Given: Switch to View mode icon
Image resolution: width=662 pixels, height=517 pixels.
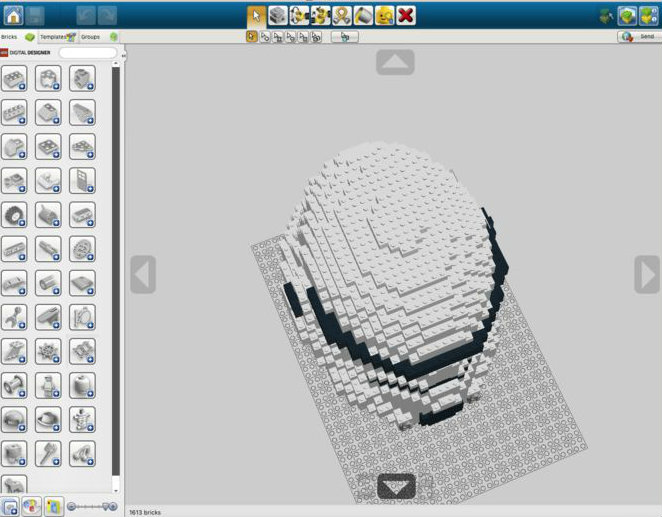Looking at the screenshot, I should (x=627, y=16).
